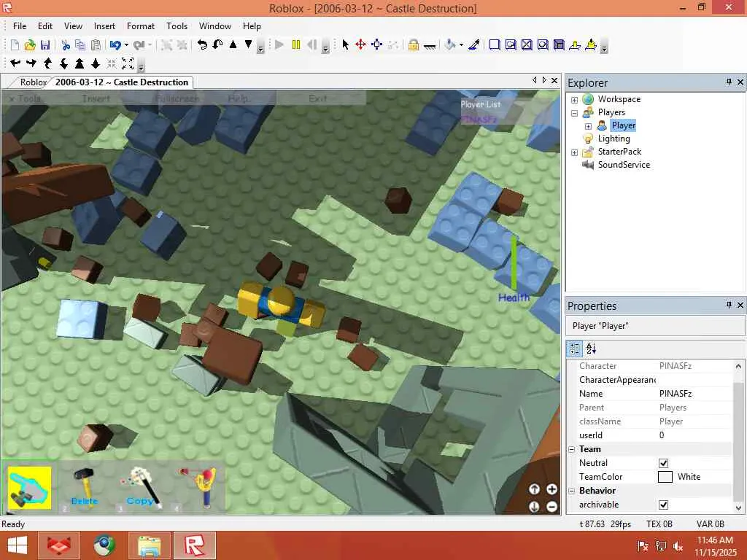Select SoundService in the Explorer

[x=624, y=165]
